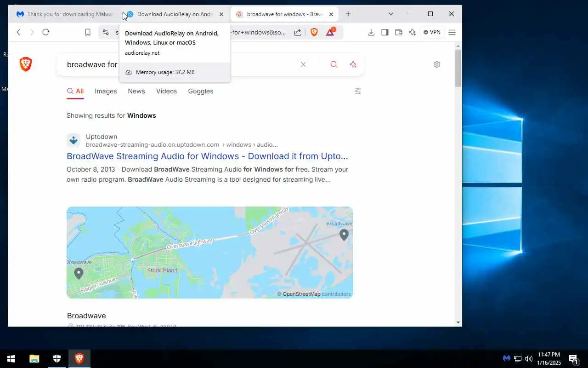Screen dimensions: 588x368
Task: Select the All results tab
Action: pos(75,91)
